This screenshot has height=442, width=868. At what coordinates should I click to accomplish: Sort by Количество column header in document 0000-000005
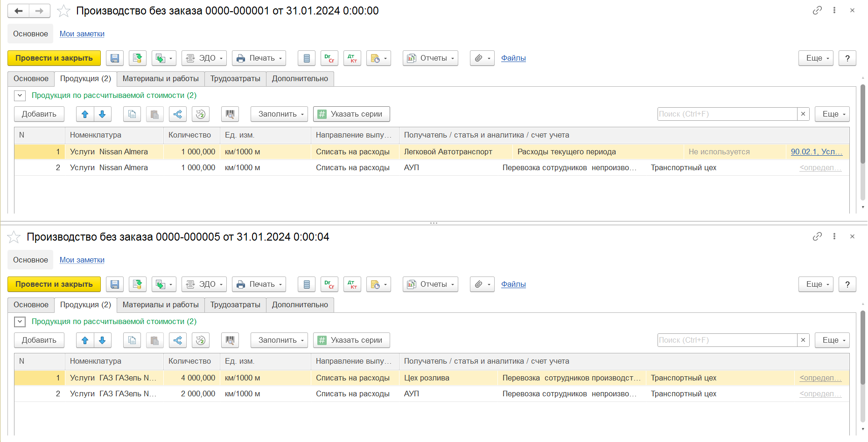(x=191, y=361)
